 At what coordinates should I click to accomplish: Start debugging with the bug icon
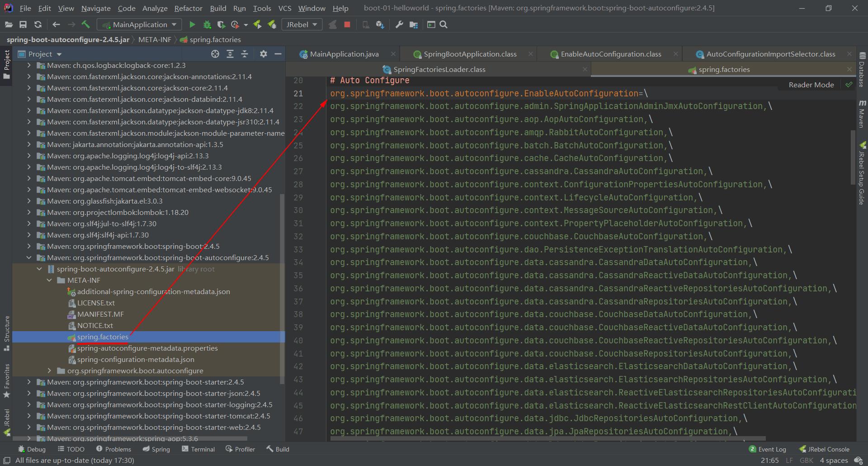tap(207, 24)
